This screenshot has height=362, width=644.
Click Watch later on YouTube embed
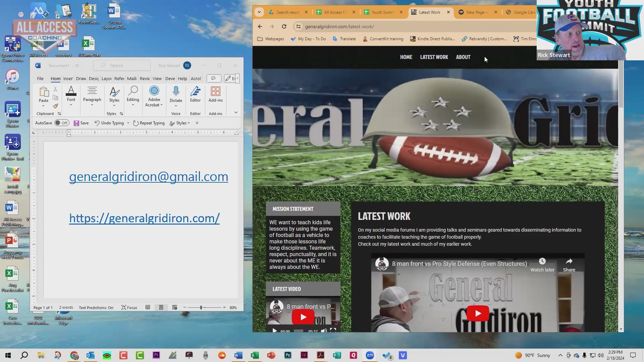(542, 265)
